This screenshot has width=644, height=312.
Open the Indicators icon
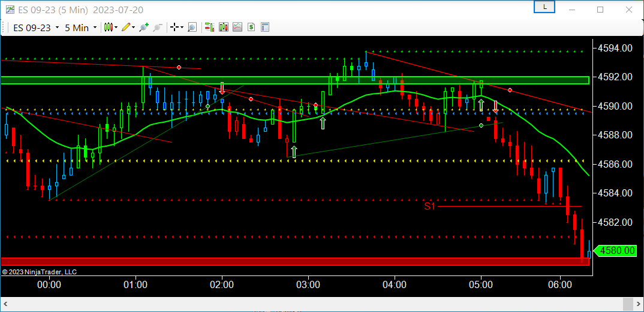click(237, 28)
